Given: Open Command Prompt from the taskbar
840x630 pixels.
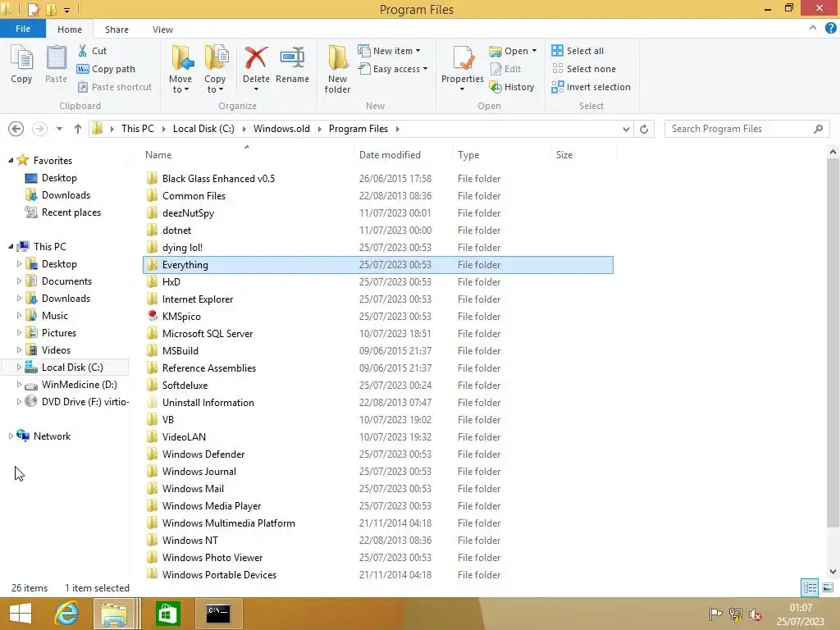Looking at the screenshot, I should [x=218, y=614].
